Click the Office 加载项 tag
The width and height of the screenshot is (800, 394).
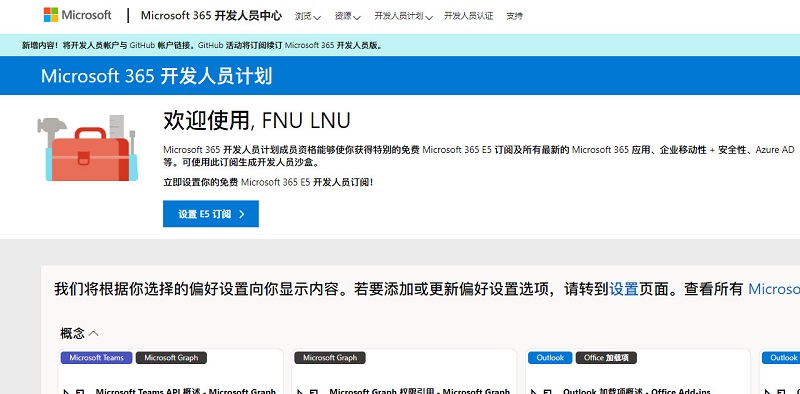[x=606, y=358]
